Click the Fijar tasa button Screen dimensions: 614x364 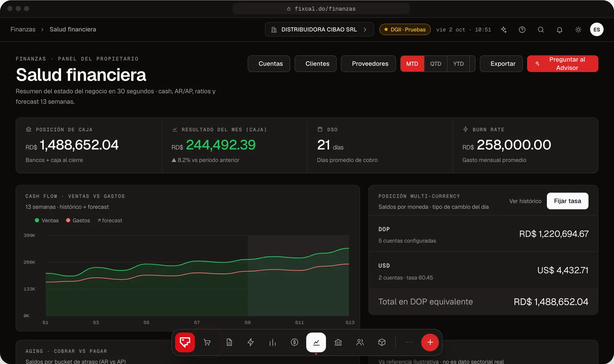point(568,201)
